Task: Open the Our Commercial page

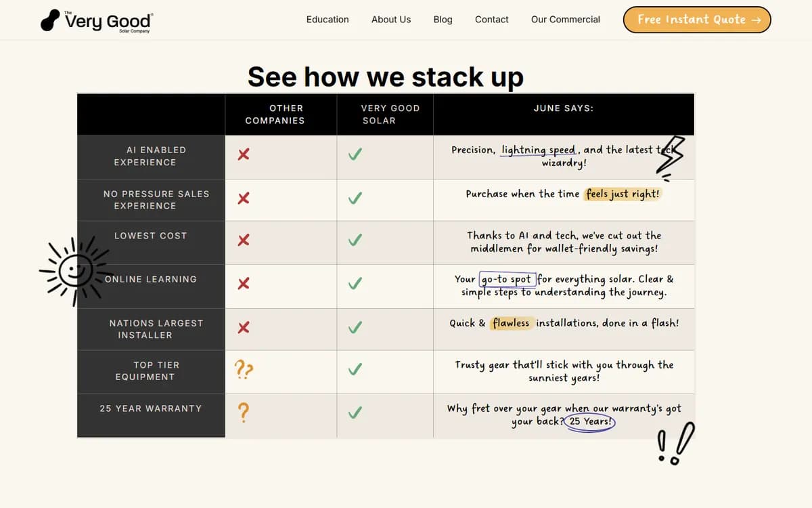Action: pos(566,20)
